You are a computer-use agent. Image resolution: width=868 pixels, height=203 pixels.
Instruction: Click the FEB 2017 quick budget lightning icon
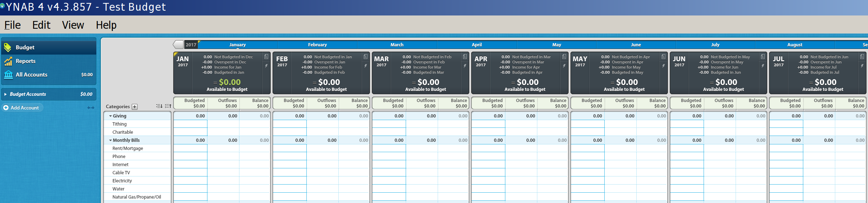point(366,66)
